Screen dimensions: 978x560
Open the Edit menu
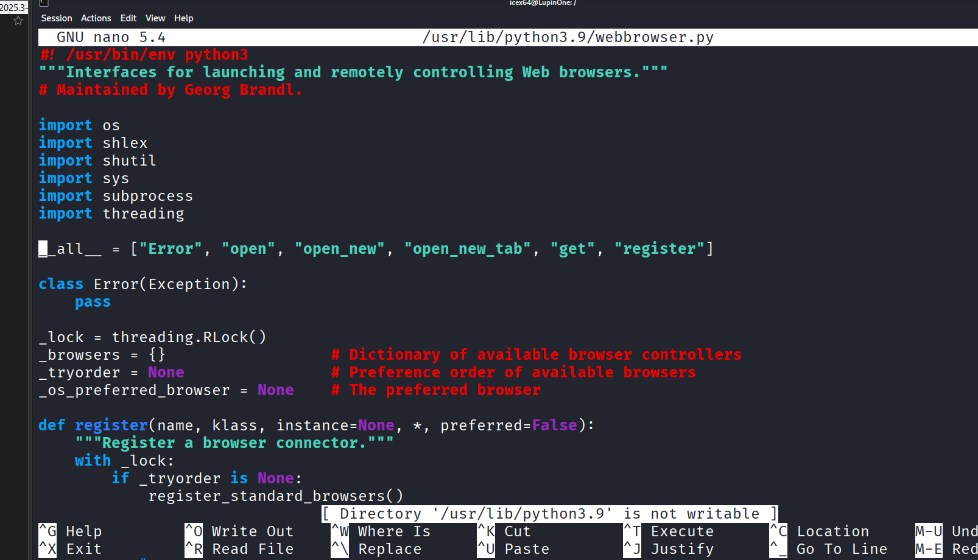pyautogui.click(x=128, y=18)
